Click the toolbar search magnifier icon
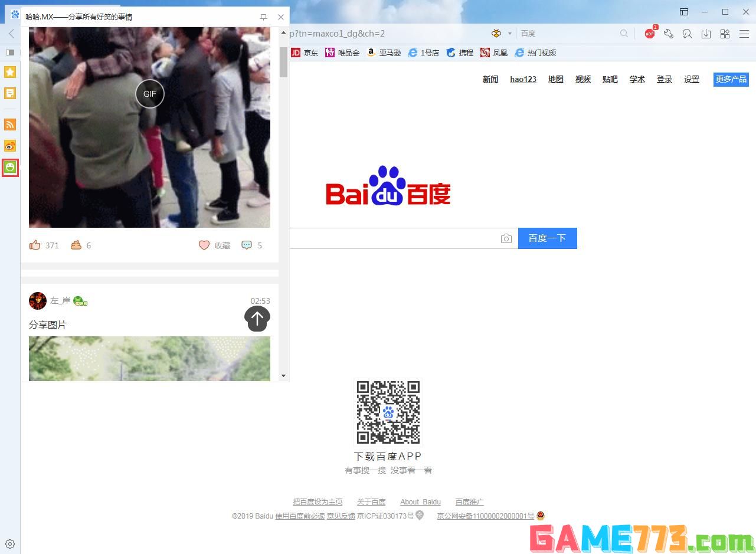This screenshot has height=554, width=756. coord(624,34)
